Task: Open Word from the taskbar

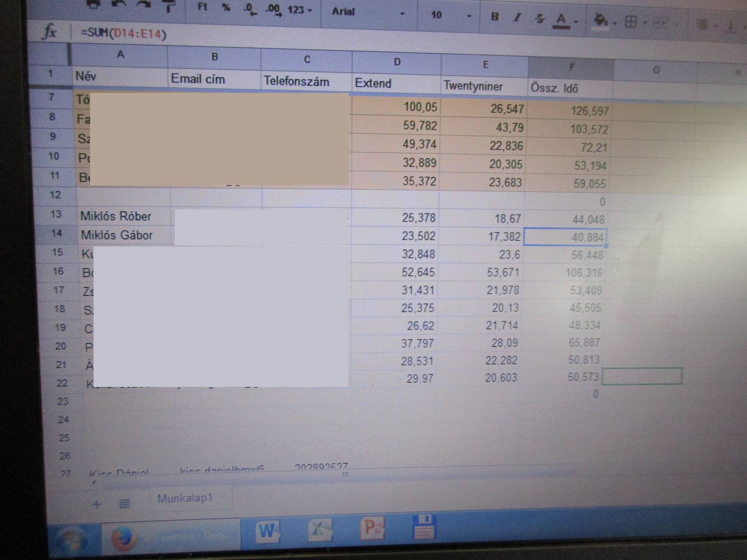Action: tap(267, 530)
